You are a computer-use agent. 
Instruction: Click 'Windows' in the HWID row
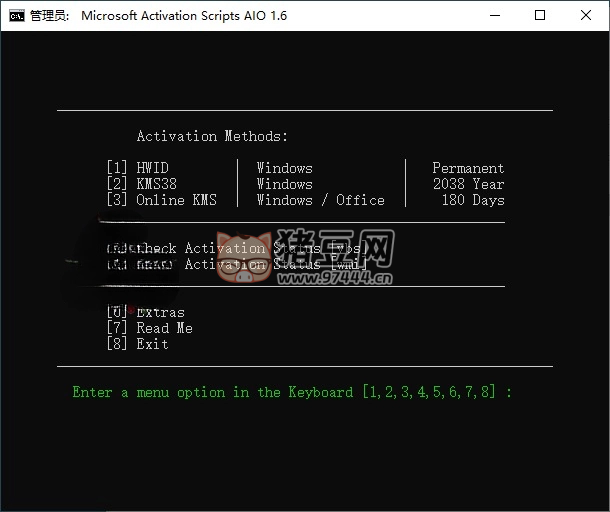(284, 168)
